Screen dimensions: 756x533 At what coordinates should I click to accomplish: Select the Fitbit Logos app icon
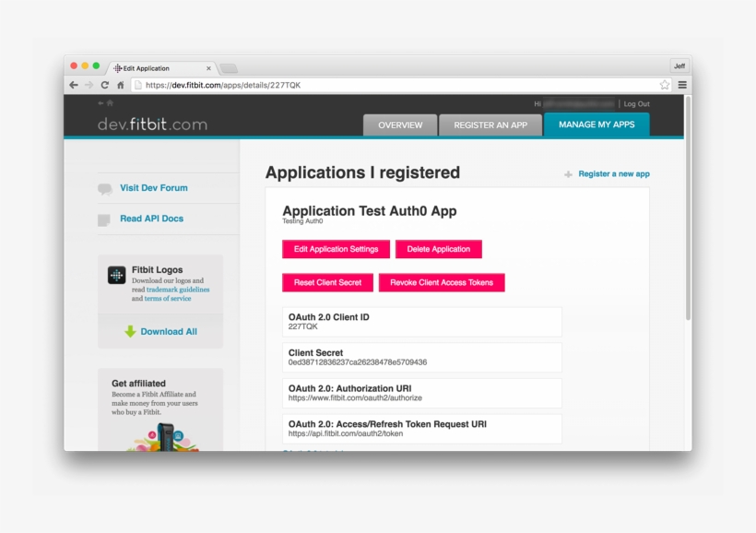pyautogui.click(x=116, y=275)
